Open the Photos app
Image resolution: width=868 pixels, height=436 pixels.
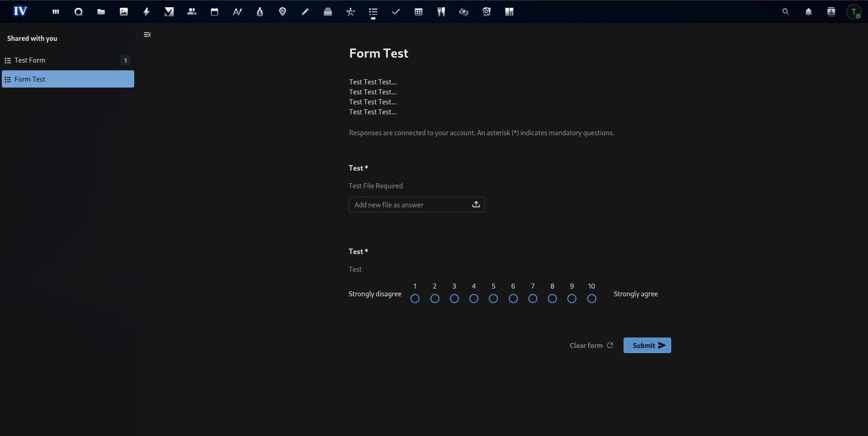124,12
